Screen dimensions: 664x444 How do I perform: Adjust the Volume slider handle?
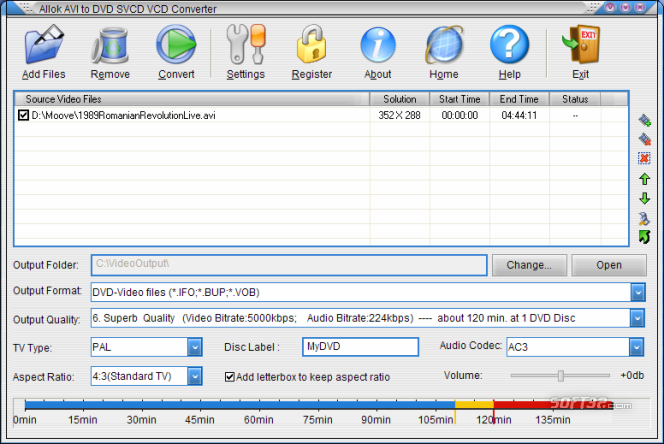click(x=561, y=375)
